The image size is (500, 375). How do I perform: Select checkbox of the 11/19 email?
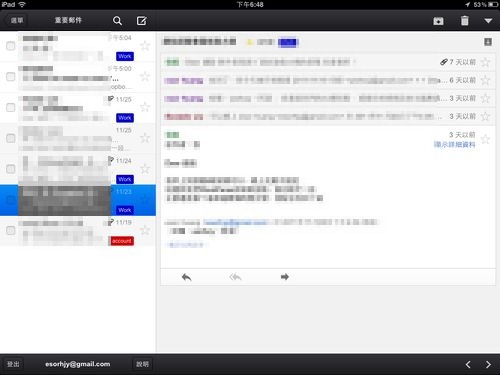coord(11,230)
